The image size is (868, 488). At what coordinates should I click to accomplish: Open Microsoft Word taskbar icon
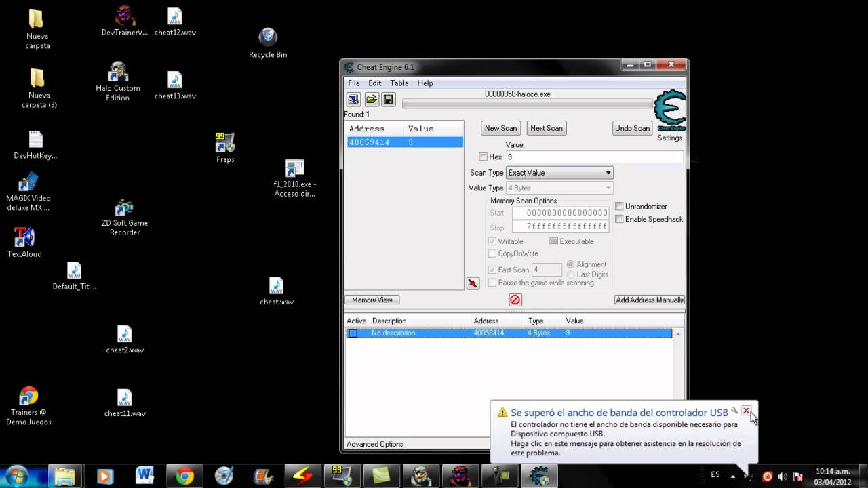pos(144,476)
